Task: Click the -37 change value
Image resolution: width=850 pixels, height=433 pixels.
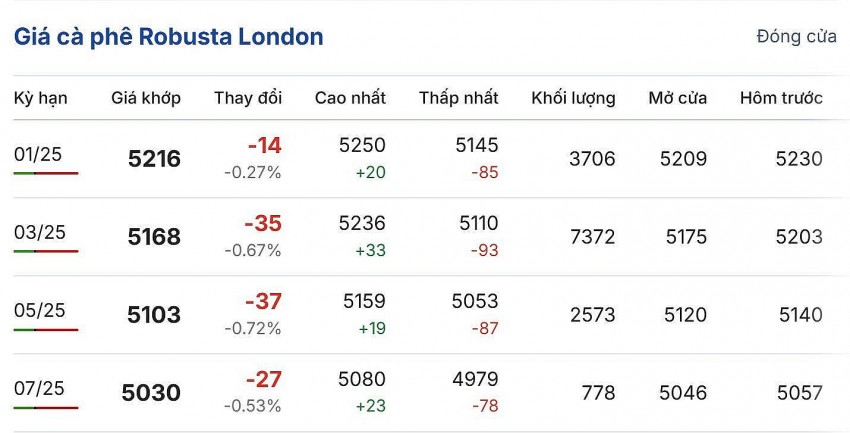Action: click(263, 301)
